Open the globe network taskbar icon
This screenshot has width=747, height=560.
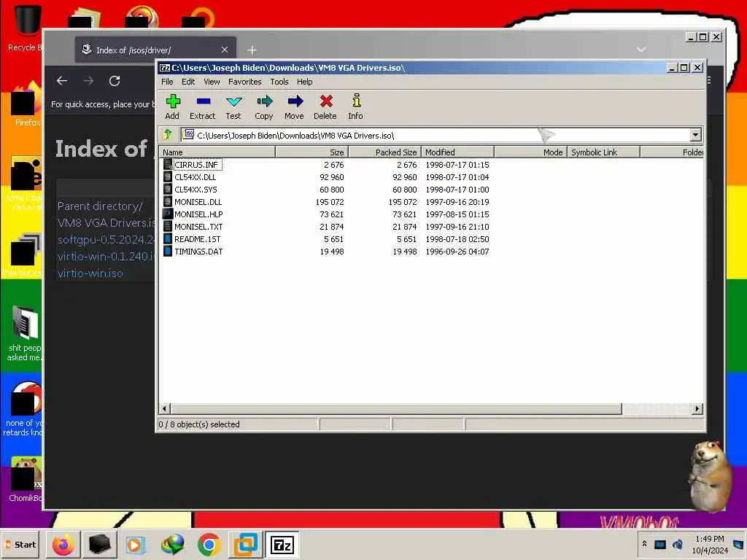pyautogui.click(x=172, y=545)
